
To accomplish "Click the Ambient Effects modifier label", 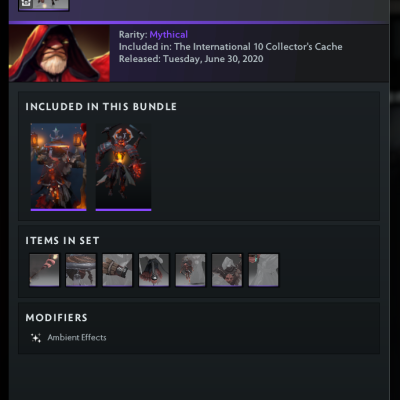I will click(x=77, y=338).
